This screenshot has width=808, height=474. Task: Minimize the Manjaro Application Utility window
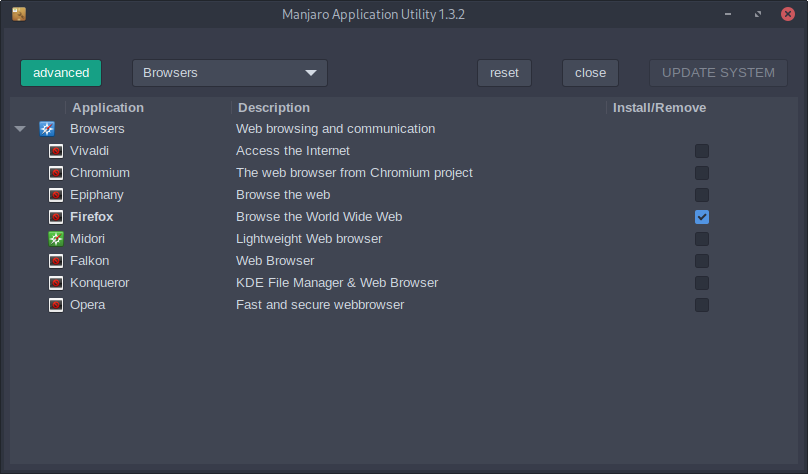click(728, 14)
